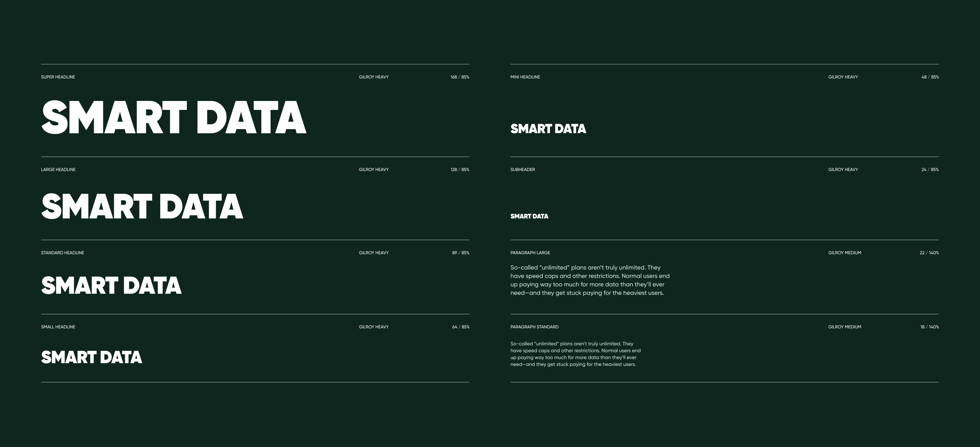Screen dimensions: 980x447
Task: Click the large paragraph sample text
Action: (x=590, y=280)
